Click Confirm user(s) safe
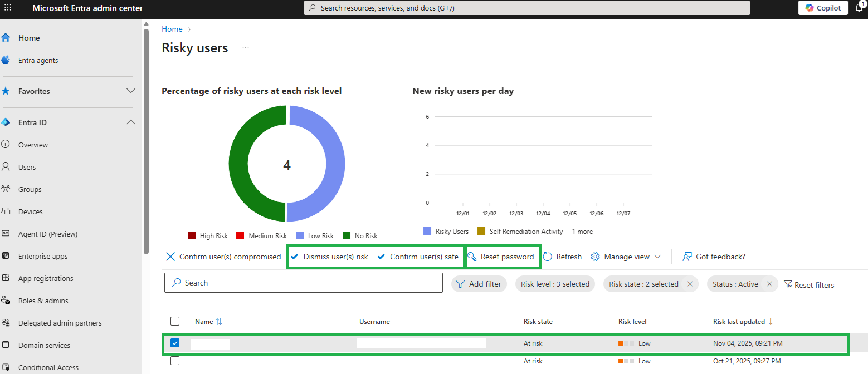Viewport: 868px width, 374px height. (x=418, y=257)
